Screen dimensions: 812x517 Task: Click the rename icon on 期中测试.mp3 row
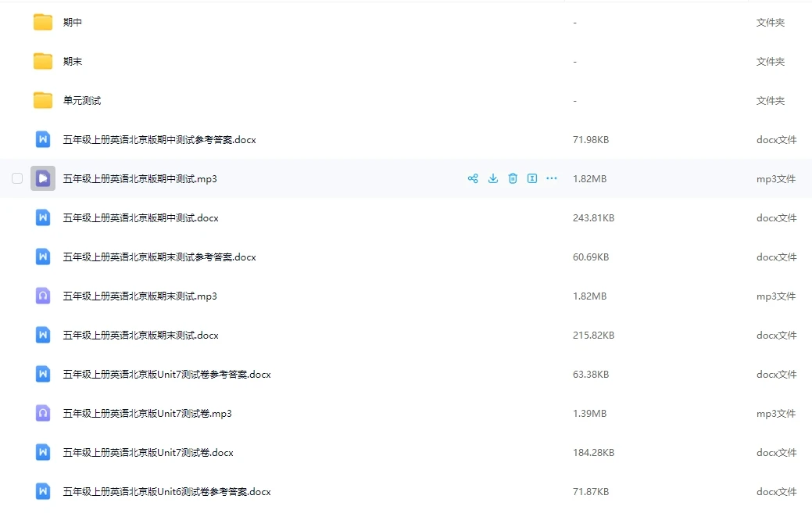(532, 179)
